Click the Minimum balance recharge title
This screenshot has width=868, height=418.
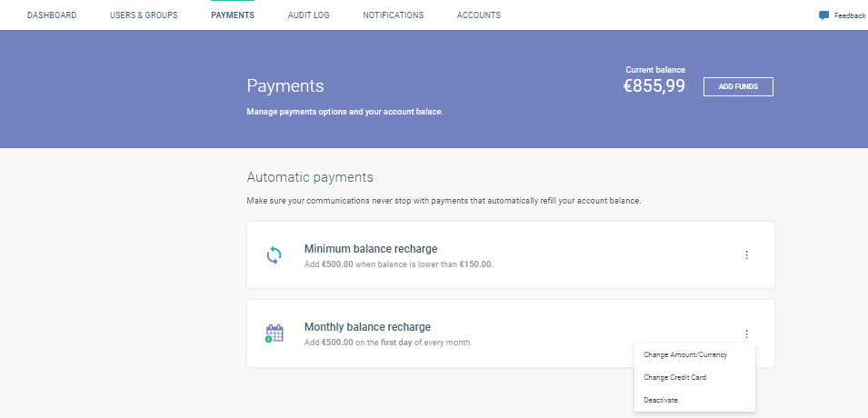point(371,249)
